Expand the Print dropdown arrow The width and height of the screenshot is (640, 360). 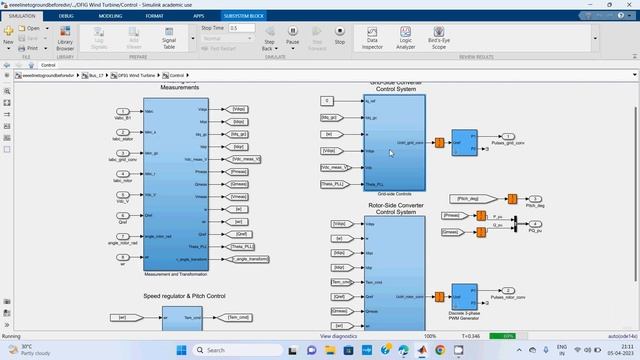click(x=45, y=48)
